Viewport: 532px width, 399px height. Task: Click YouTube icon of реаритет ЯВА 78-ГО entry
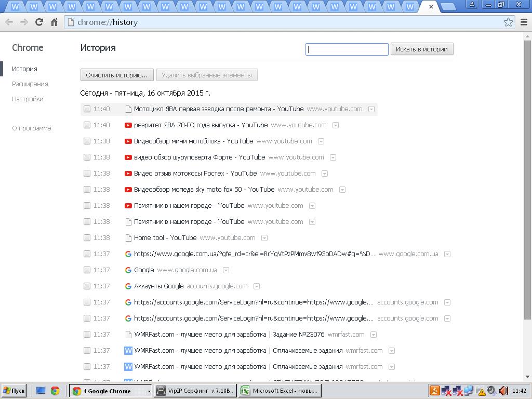click(128, 125)
